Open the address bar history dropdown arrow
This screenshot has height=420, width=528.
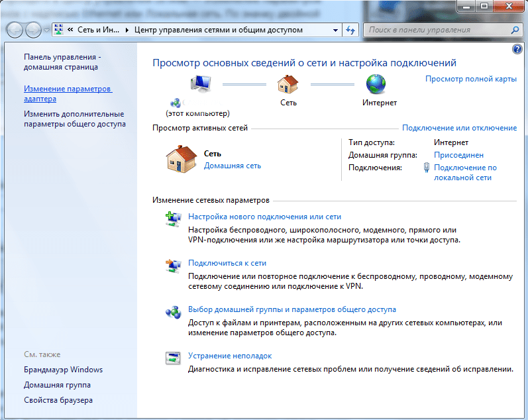[335, 30]
